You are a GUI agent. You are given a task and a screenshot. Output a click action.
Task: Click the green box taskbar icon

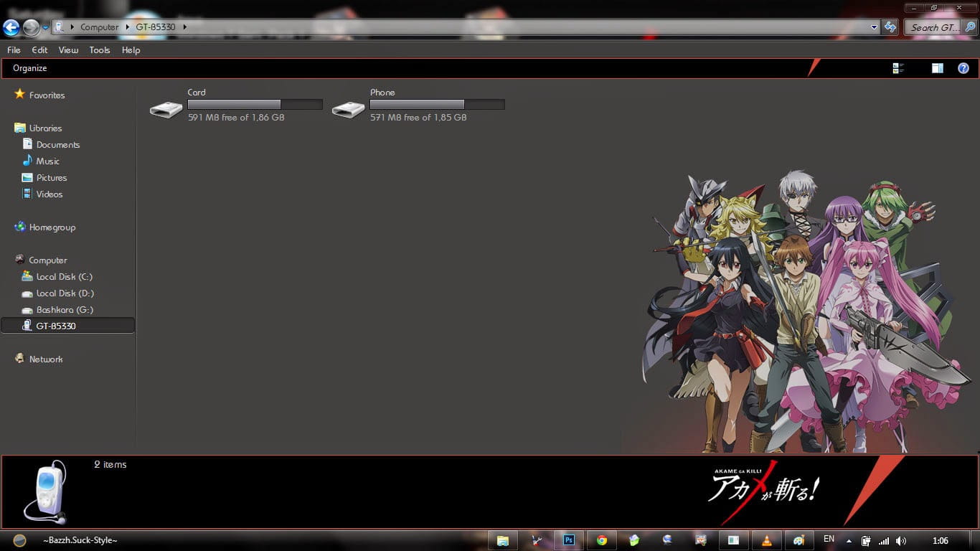[x=635, y=540]
